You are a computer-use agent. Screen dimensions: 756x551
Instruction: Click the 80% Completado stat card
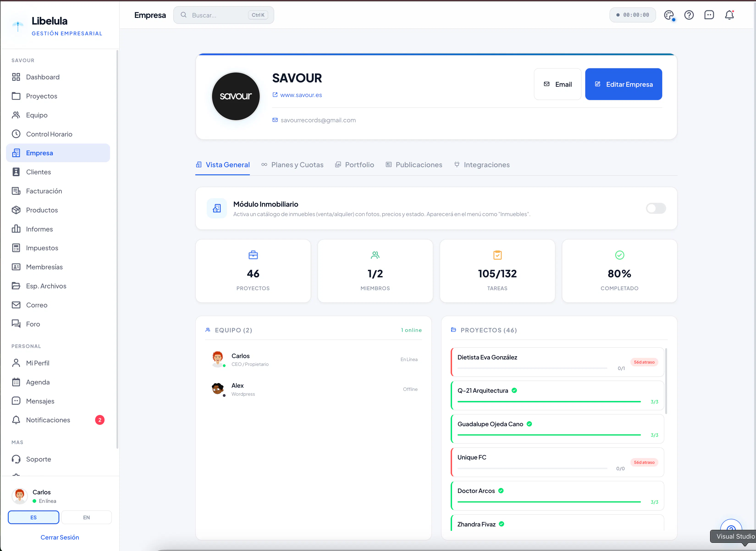620,271
